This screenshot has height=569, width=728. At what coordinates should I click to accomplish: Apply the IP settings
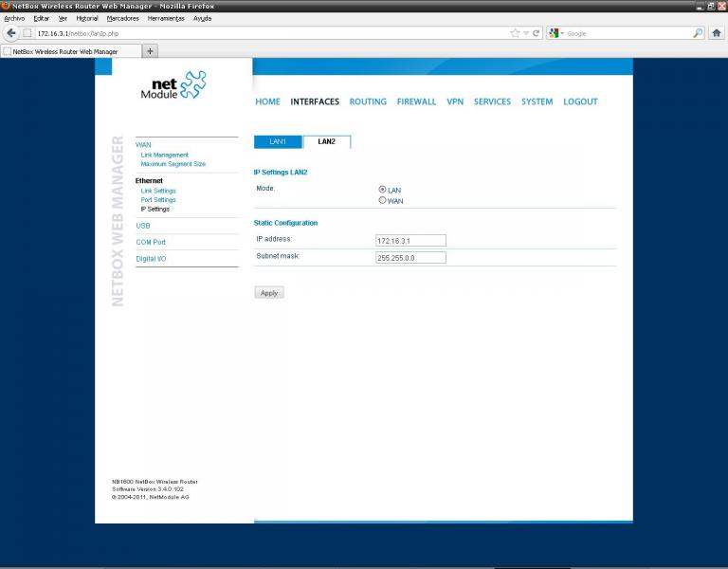pyautogui.click(x=269, y=293)
